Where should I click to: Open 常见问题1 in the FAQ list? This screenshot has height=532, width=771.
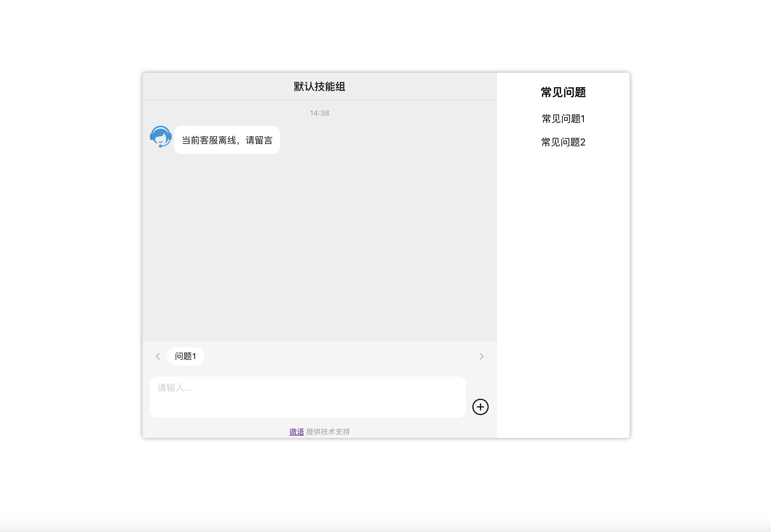pyautogui.click(x=563, y=119)
